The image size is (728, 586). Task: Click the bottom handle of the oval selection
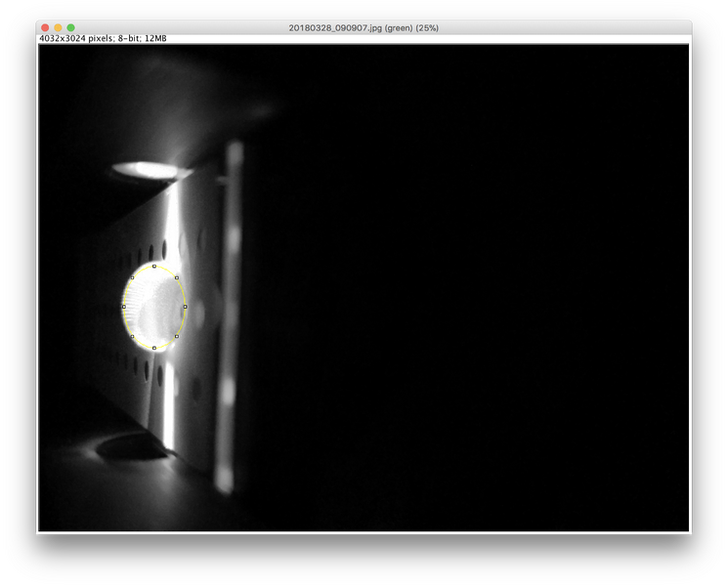pyautogui.click(x=154, y=348)
